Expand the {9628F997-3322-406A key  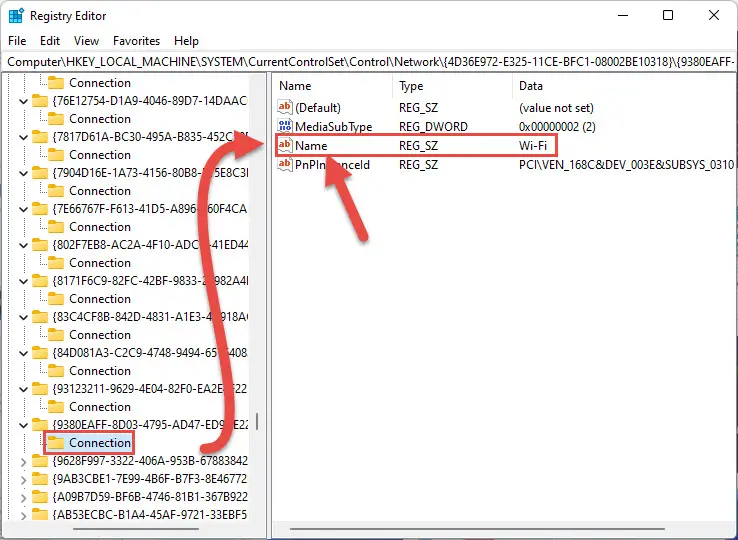[24, 462]
